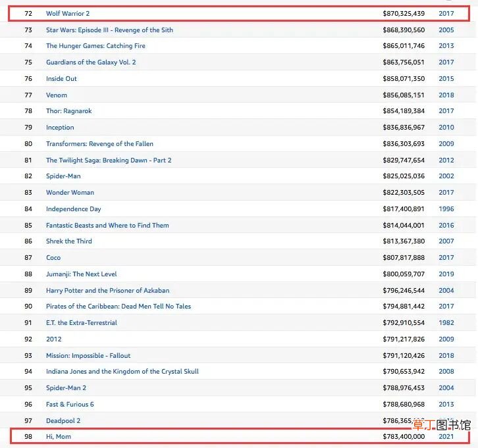Viewport: 478px width, 448px height.
Task: Open The Twilight Saga: Breaking Dawn - Part 2
Action: pos(109,161)
